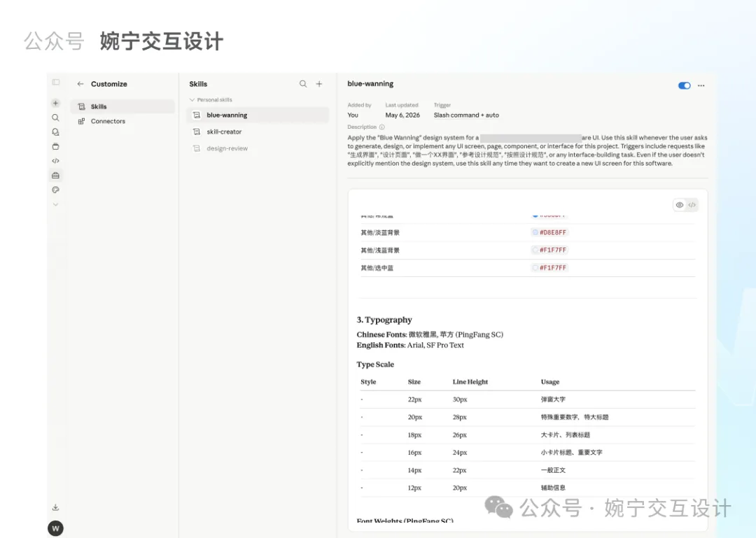Select blue-wanning skill in list

tap(258, 115)
